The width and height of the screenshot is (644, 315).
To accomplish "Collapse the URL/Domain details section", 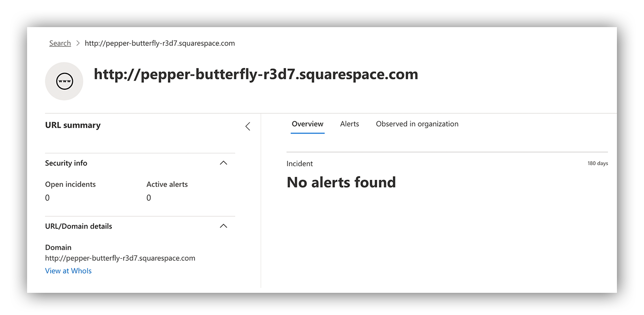I will coord(224,226).
